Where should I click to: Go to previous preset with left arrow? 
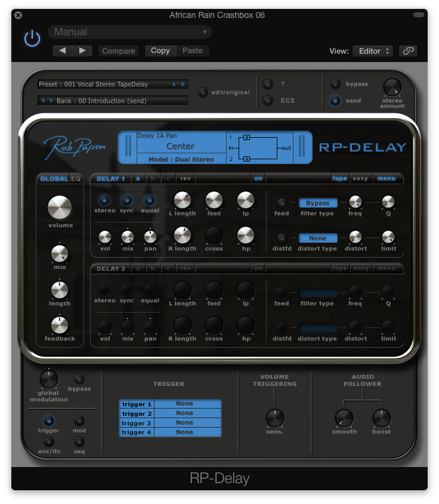(63, 51)
